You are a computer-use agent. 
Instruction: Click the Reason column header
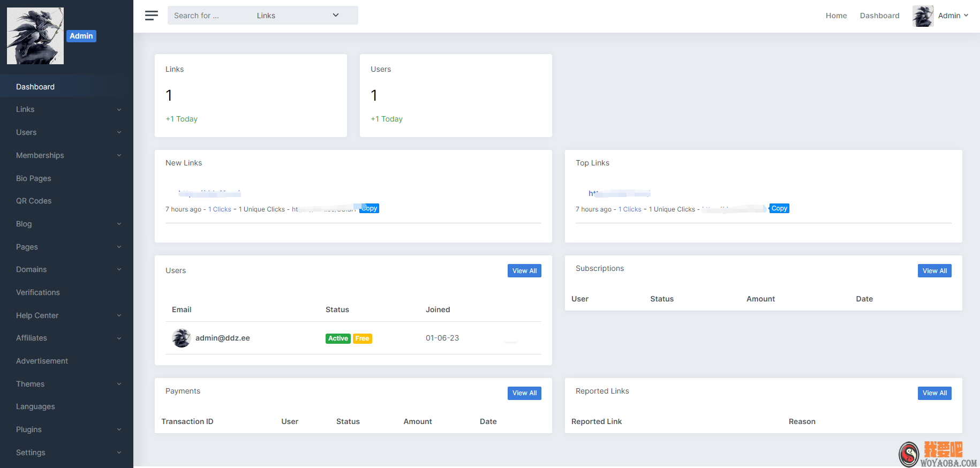[802, 421]
